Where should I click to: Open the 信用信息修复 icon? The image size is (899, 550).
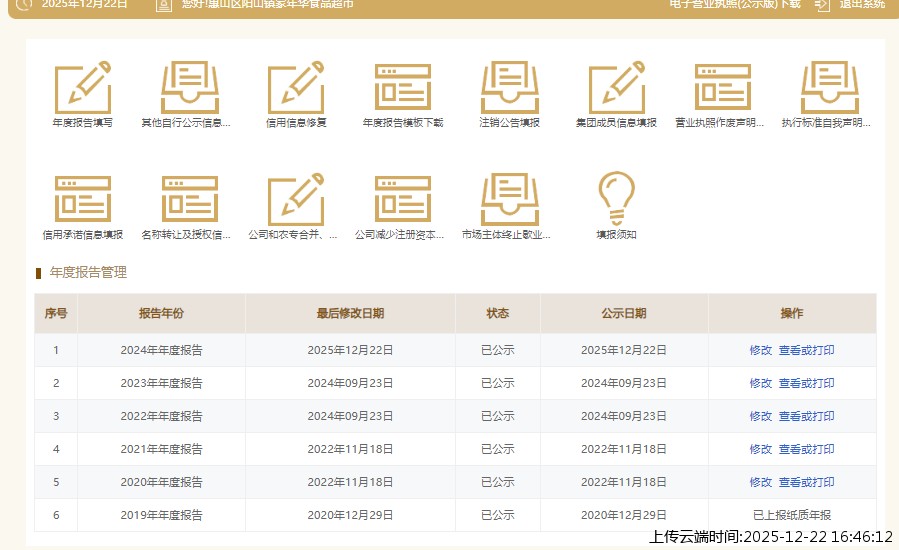[296, 88]
